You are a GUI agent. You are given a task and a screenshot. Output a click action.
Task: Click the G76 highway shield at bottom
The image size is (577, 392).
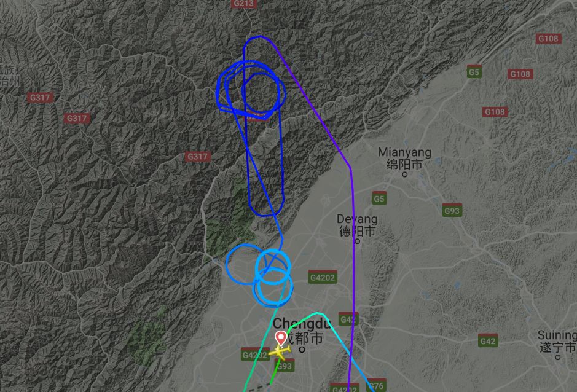click(376, 386)
